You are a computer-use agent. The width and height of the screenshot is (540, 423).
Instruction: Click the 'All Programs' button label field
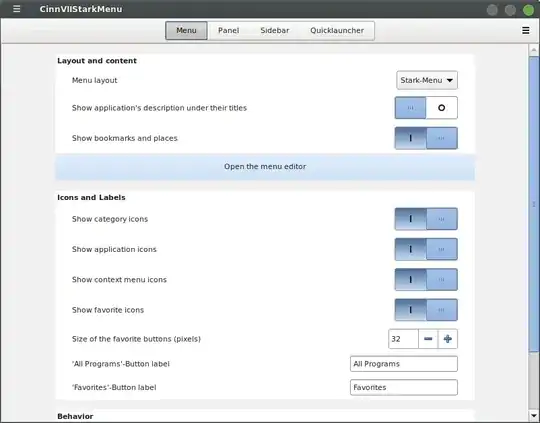(x=404, y=364)
